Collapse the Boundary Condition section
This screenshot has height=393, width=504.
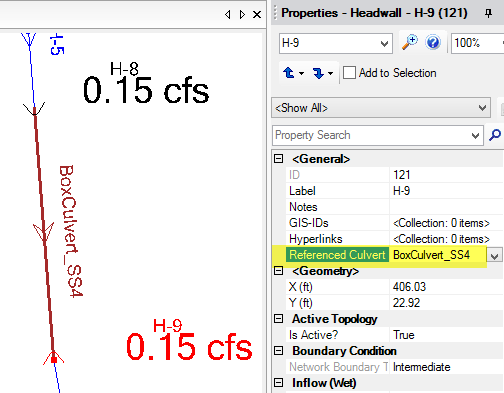[x=279, y=351]
